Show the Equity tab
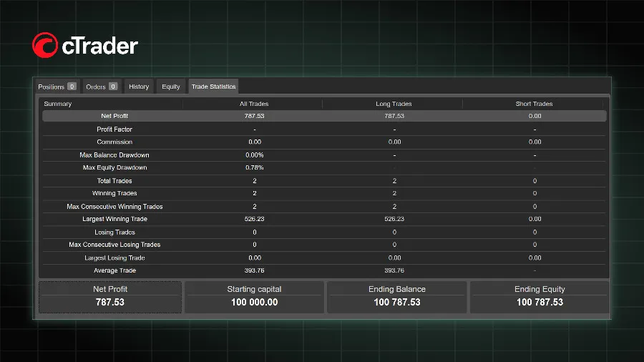 coord(171,87)
